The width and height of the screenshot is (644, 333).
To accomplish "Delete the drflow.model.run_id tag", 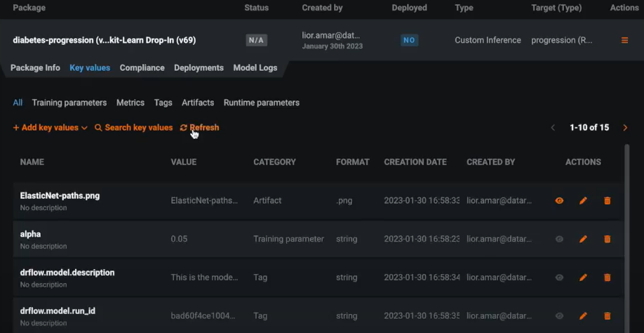I will coord(607,316).
